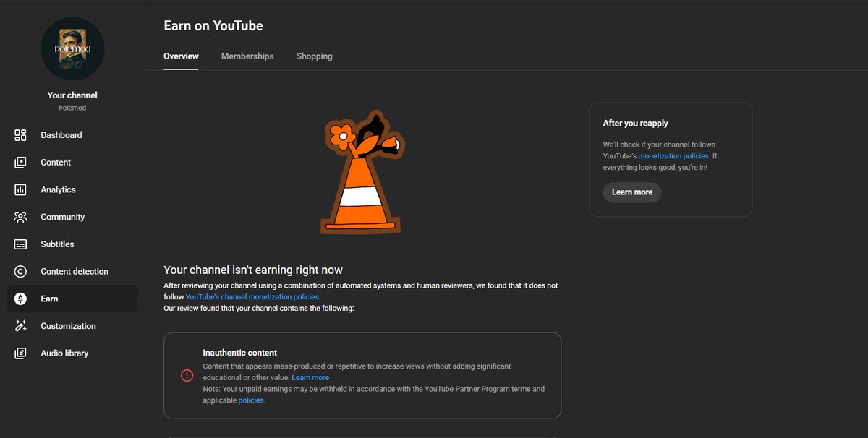Click the Audio library music icon

[20, 353]
